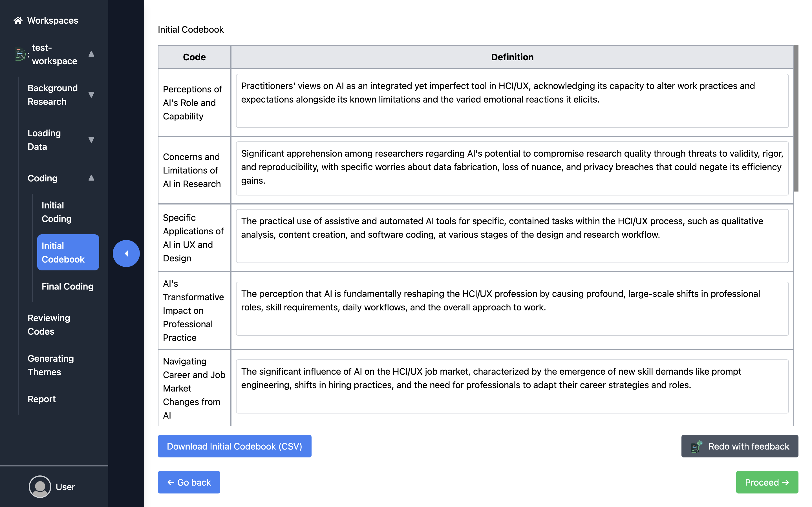Click the Go back button
The image size is (812, 507).
[189, 482]
